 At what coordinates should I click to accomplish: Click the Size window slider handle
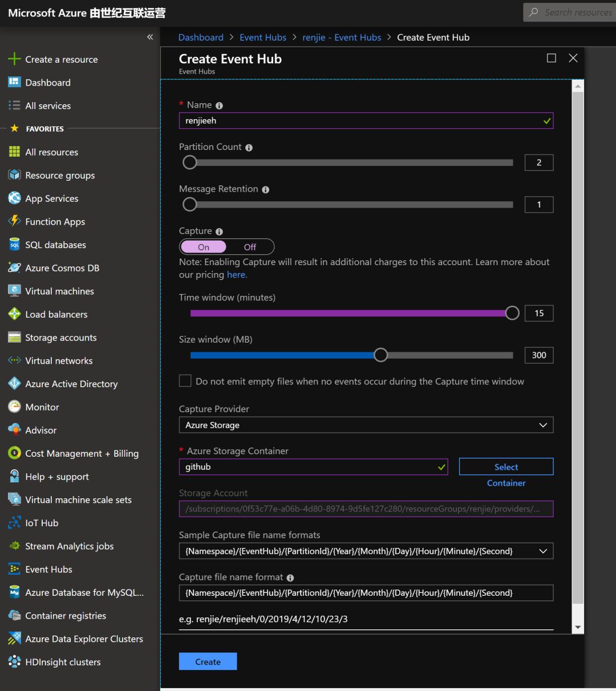(380, 355)
